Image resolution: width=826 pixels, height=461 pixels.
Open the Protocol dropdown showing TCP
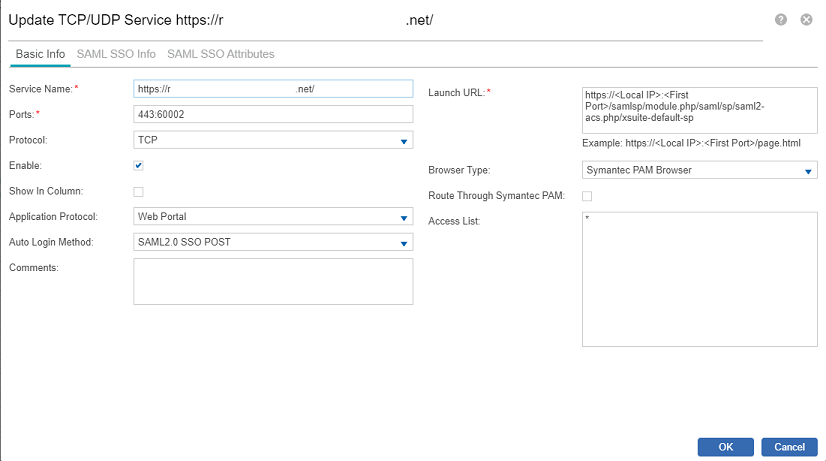coord(273,140)
